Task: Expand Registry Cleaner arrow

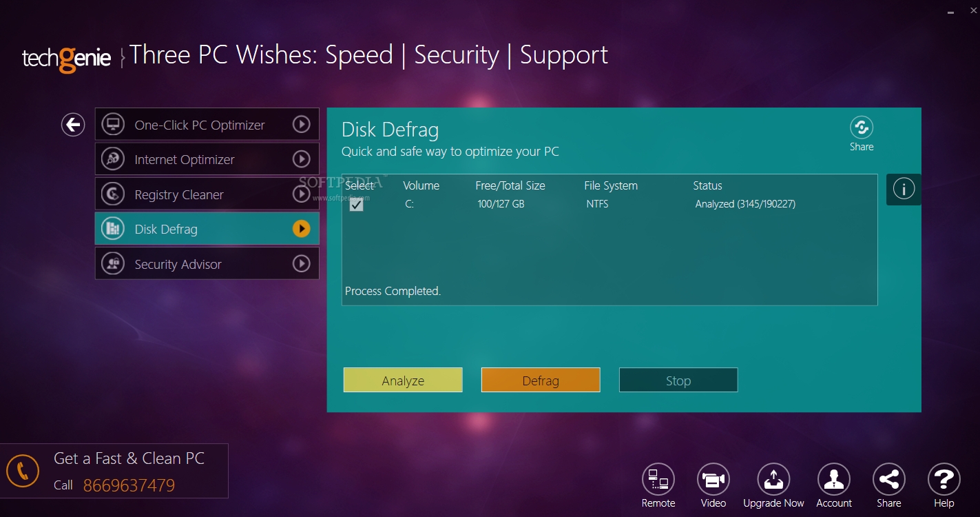Action: coord(302,194)
